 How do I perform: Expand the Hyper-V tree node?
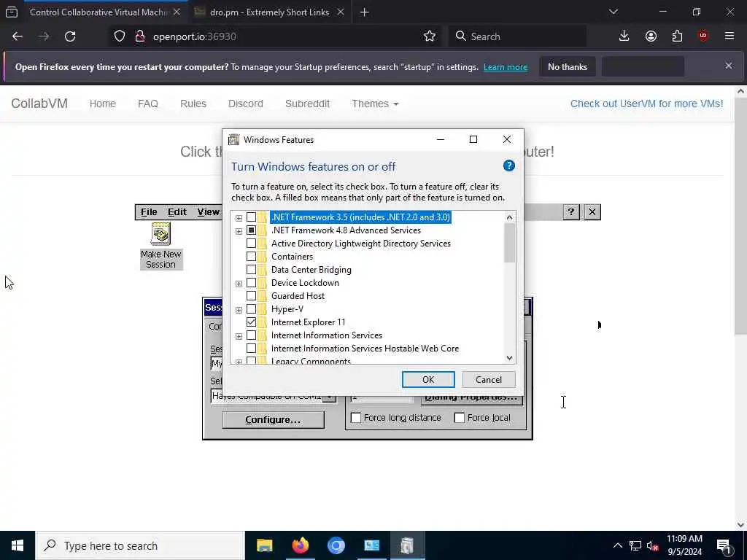[239, 310]
